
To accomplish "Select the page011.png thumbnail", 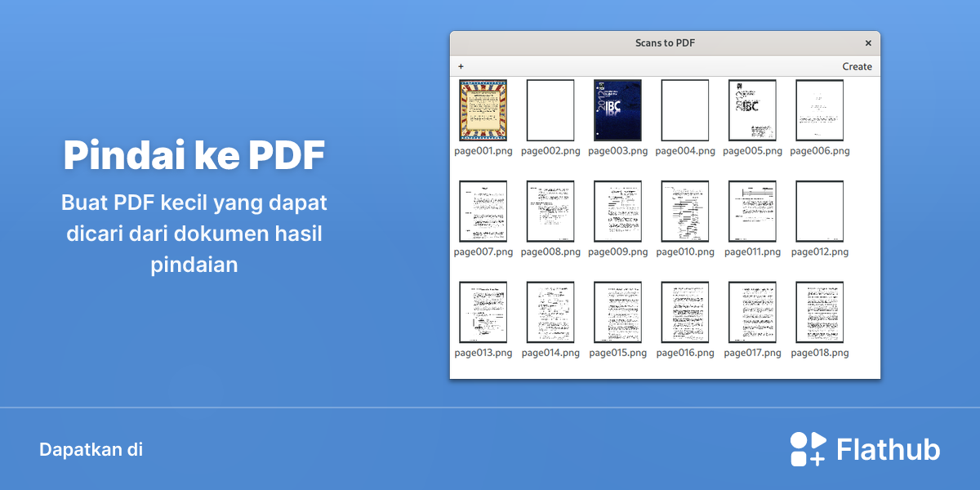I will 752,212.
